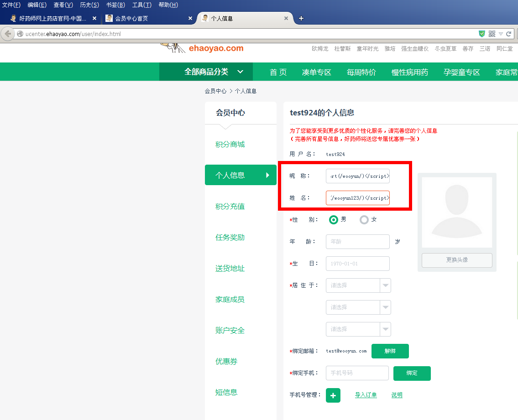Open 孕婴童专区 section
Viewport: 518px width, 420px height.
pos(461,73)
